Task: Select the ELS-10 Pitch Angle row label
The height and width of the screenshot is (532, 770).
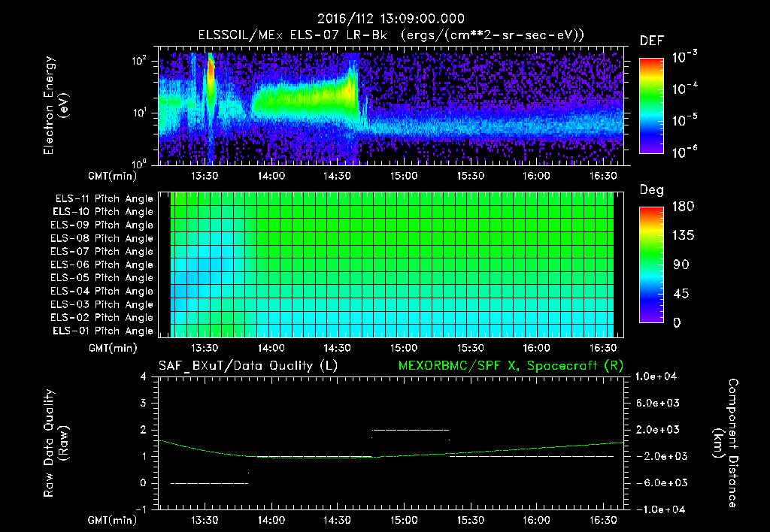Action: (x=103, y=212)
